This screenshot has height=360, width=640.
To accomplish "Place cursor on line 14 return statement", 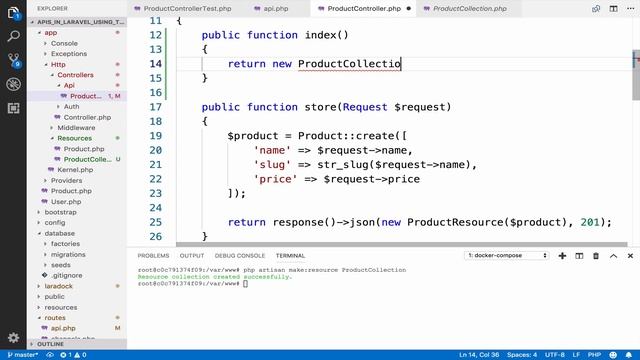I will tap(314, 64).
